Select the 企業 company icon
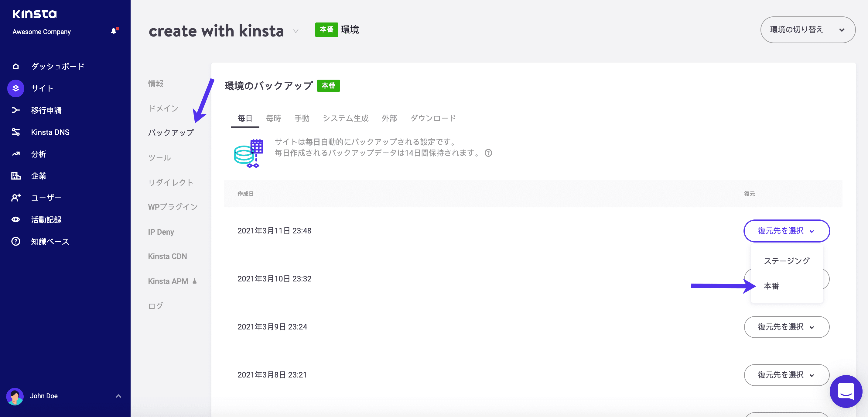The height and width of the screenshot is (417, 868). click(15, 176)
